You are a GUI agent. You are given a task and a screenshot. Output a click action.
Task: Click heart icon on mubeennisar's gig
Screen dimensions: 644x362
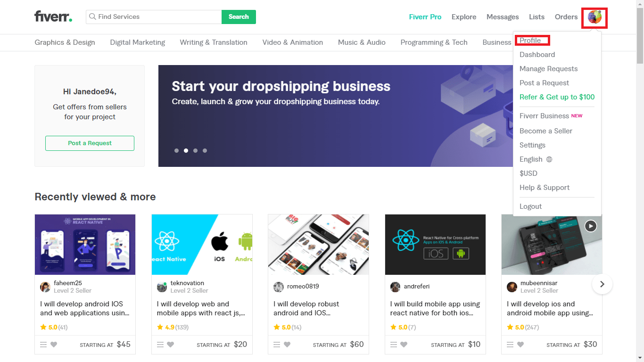pos(520,345)
